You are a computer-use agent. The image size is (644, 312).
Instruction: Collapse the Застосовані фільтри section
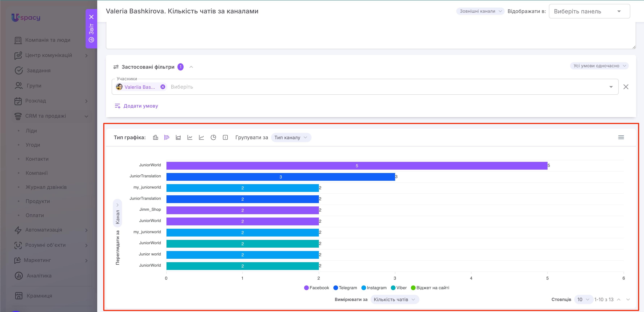191,67
